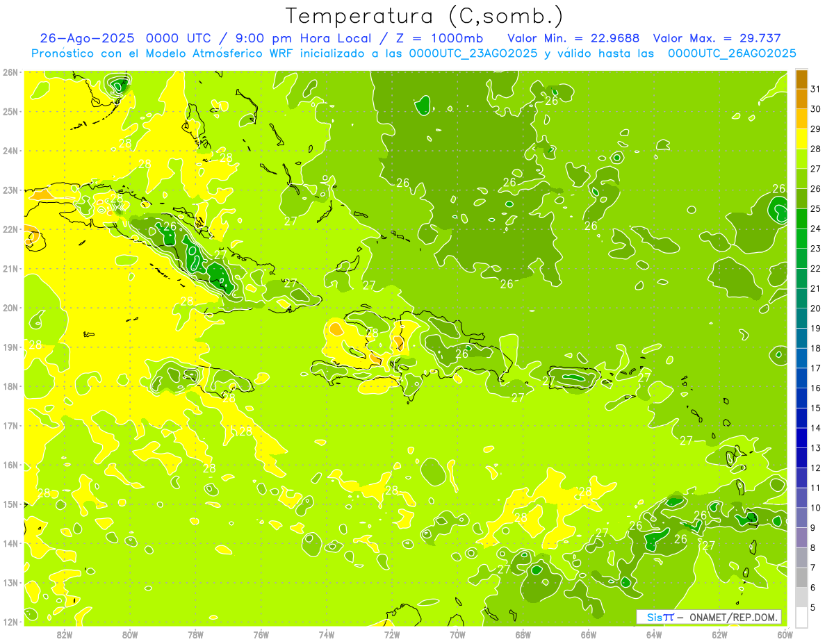Click the '14N' latitude label
The image size is (834, 644).
click(10, 543)
